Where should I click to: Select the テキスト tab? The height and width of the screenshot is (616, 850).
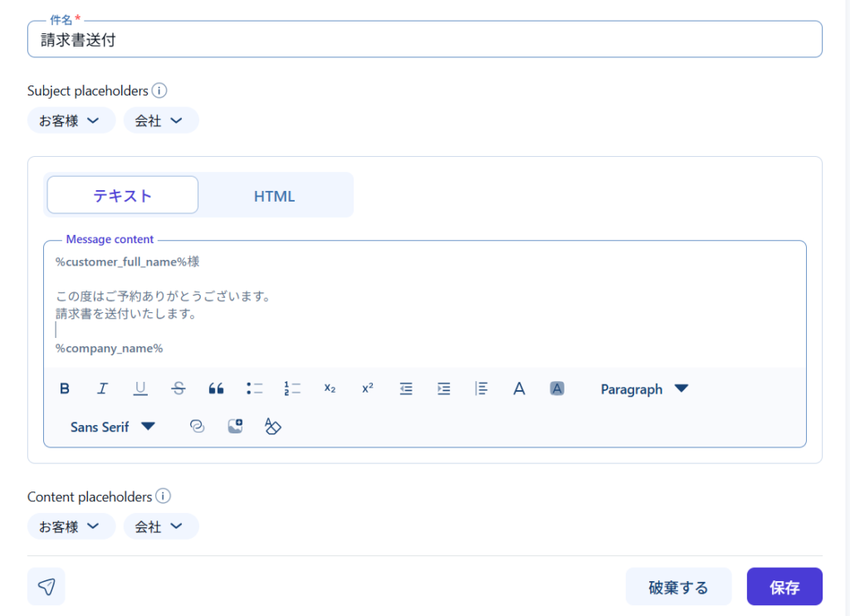(122, 196)
